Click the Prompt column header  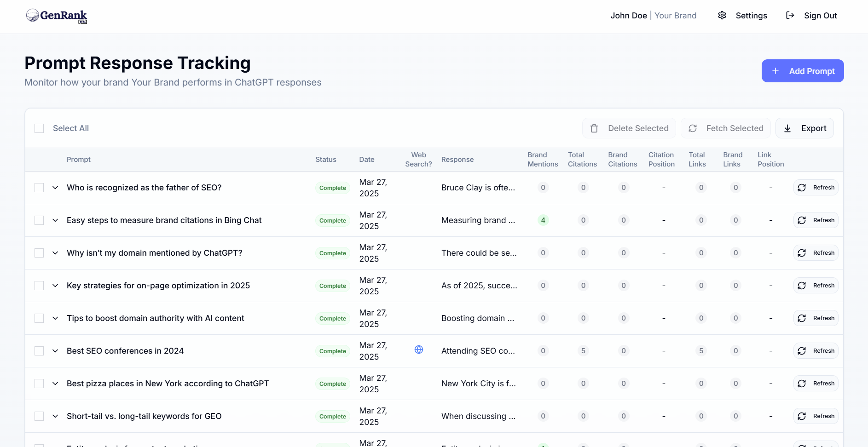click(79, 160)
